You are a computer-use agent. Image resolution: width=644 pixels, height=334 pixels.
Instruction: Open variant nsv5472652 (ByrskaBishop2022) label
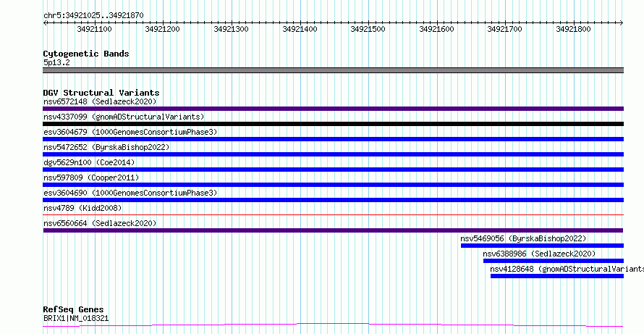point(106,147)
